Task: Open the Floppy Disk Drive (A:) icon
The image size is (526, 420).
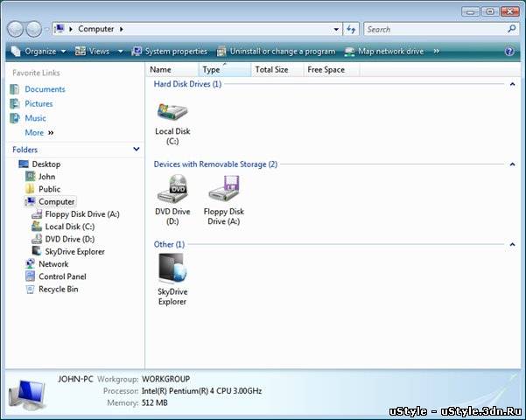Action: coord(224,188)
